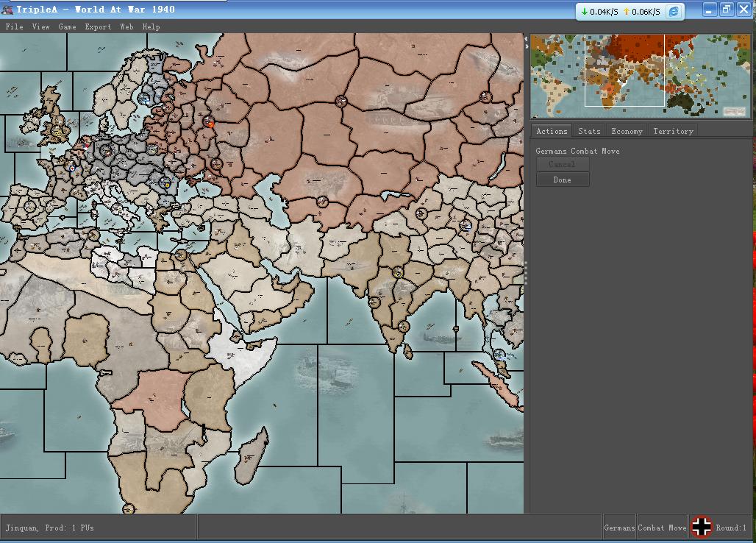
Task: Click the Done button
Action: [x=562, y=180]
